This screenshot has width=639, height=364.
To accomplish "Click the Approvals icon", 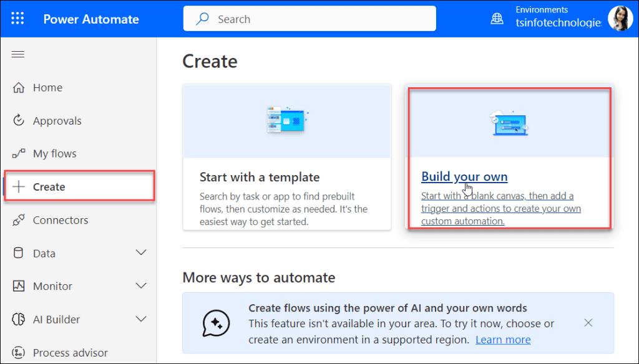I will pos(18,120).
